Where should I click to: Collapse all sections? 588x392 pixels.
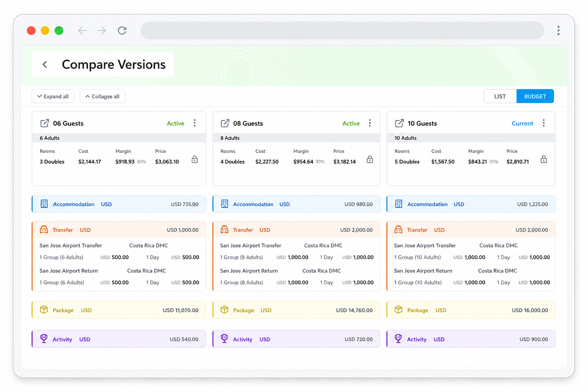click(102, 96)
